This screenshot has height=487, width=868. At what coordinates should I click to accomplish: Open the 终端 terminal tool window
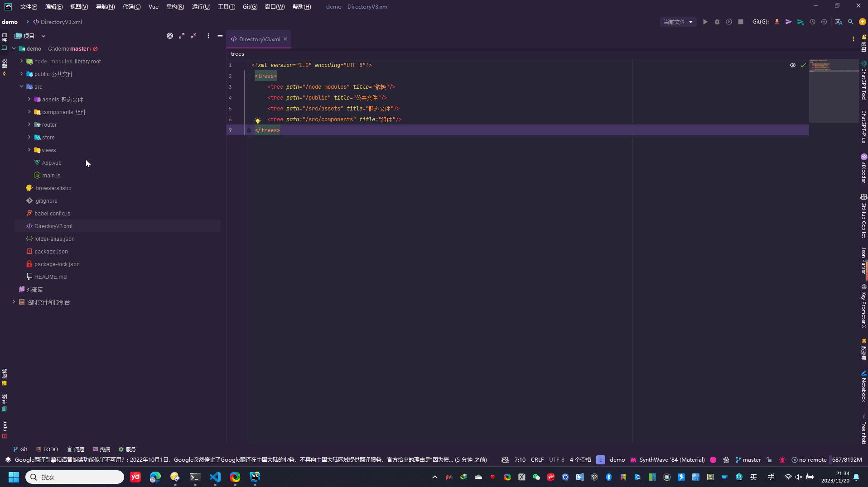101,449
